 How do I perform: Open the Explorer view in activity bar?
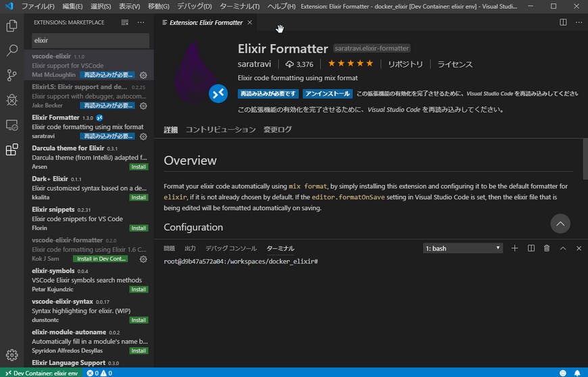pos(12,26)
